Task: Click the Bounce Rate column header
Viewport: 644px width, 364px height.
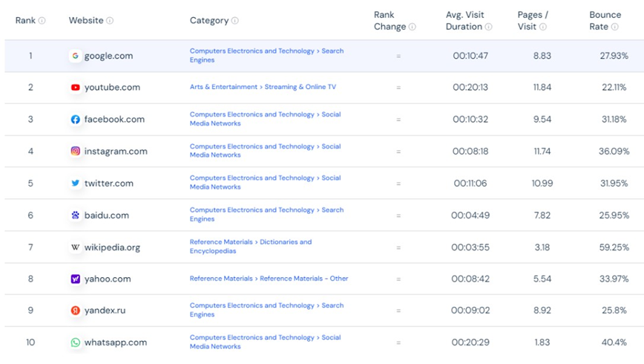Action: click(605, 21)
